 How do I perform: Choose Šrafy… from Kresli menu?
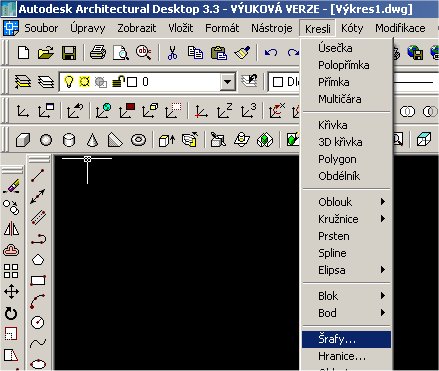(346, 339)
